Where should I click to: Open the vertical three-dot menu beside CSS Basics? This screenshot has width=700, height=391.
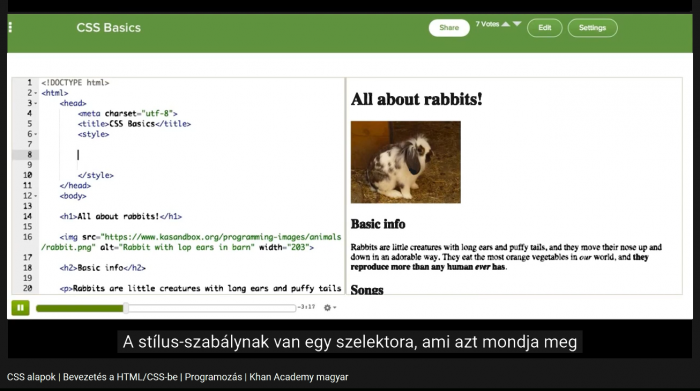pyautogui.click(x=10, y=28)
